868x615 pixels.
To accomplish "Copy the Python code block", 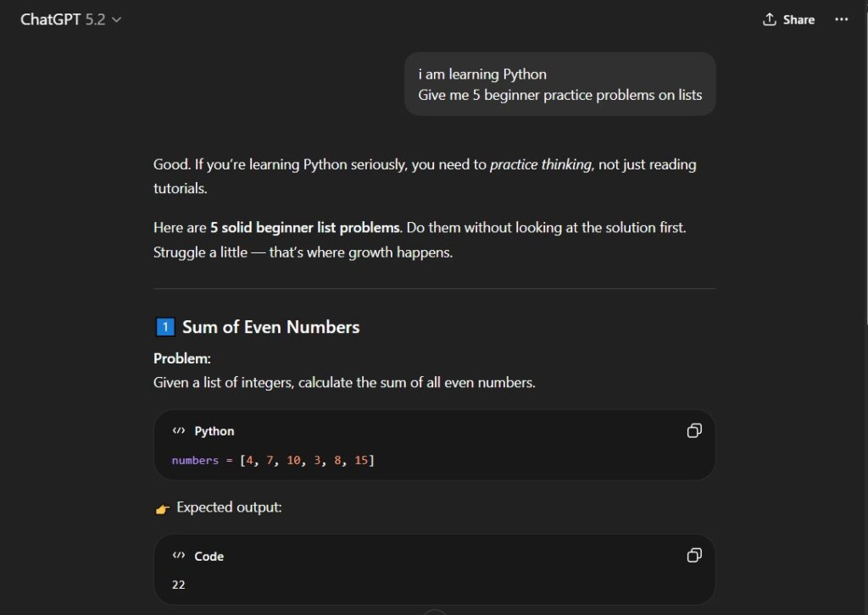I will coord(694,431).
